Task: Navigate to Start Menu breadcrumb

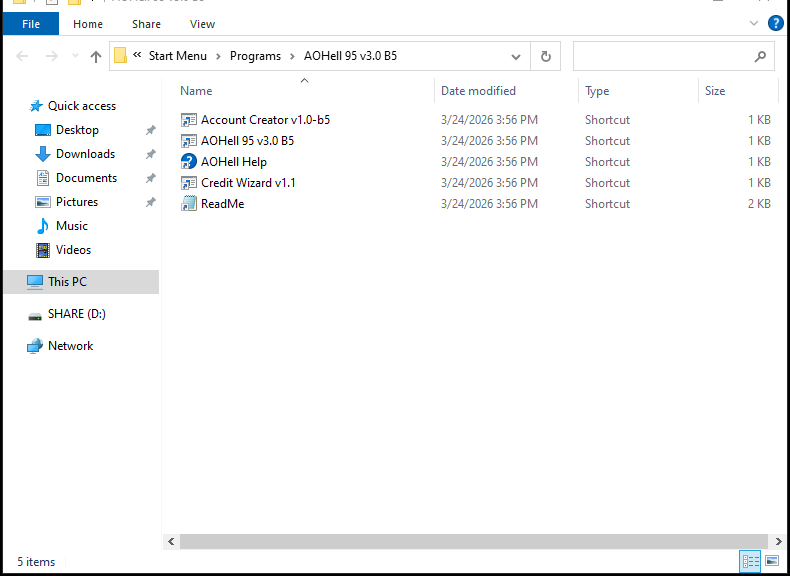Action: point(177,56)
